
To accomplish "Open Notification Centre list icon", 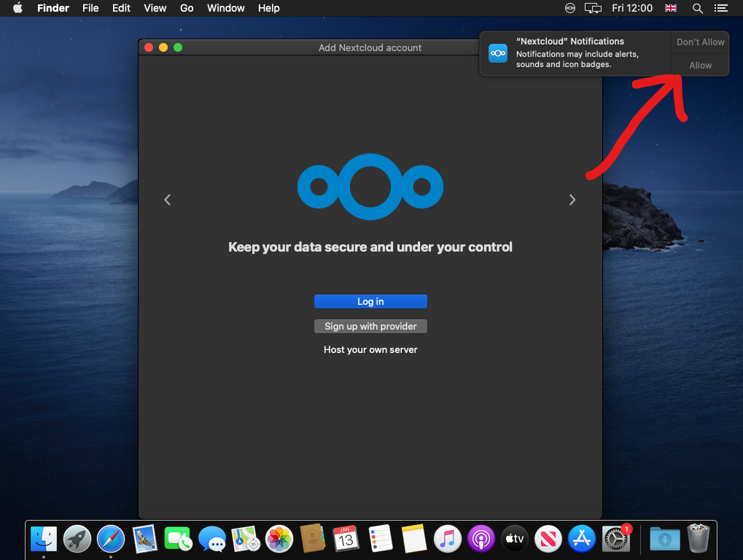I will click(721, 8).
